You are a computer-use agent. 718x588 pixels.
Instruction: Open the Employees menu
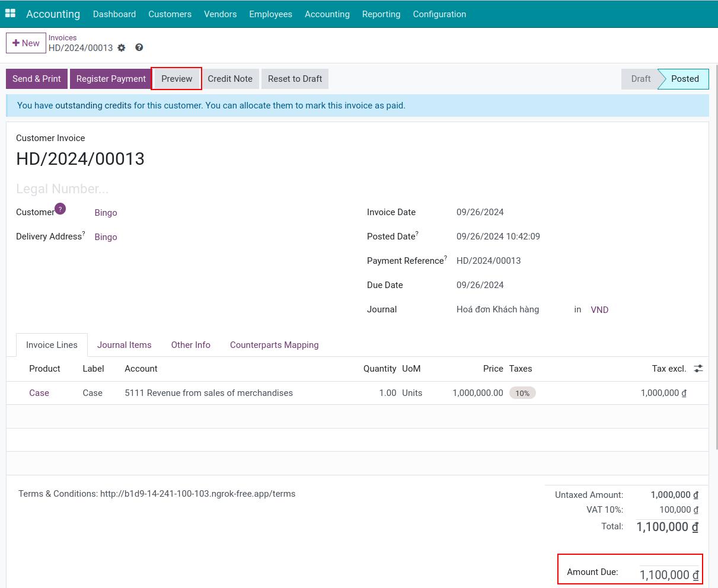[271, 14]
